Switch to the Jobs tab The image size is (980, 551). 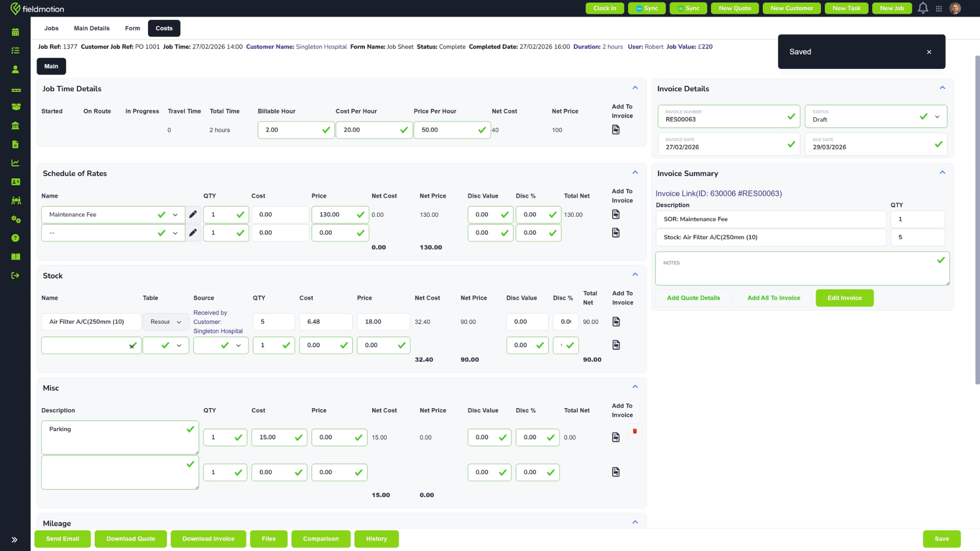pyautogui.click(x=51, y=29)
